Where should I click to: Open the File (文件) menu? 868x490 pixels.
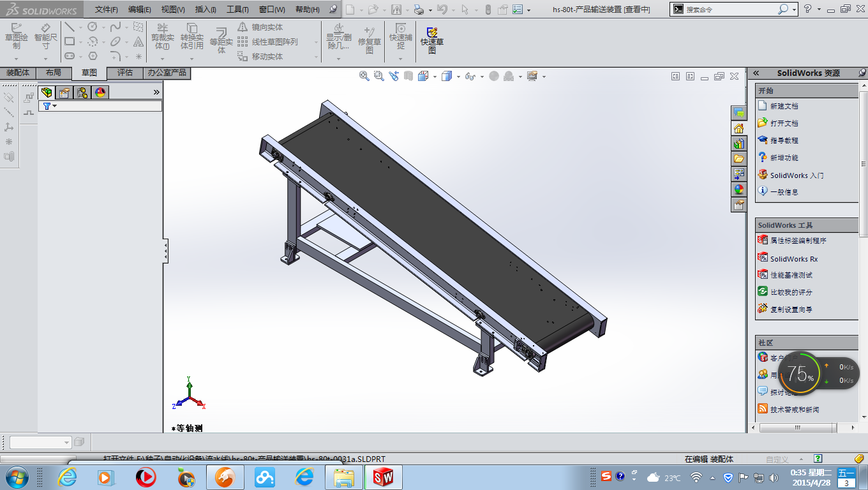coord(107,10)
